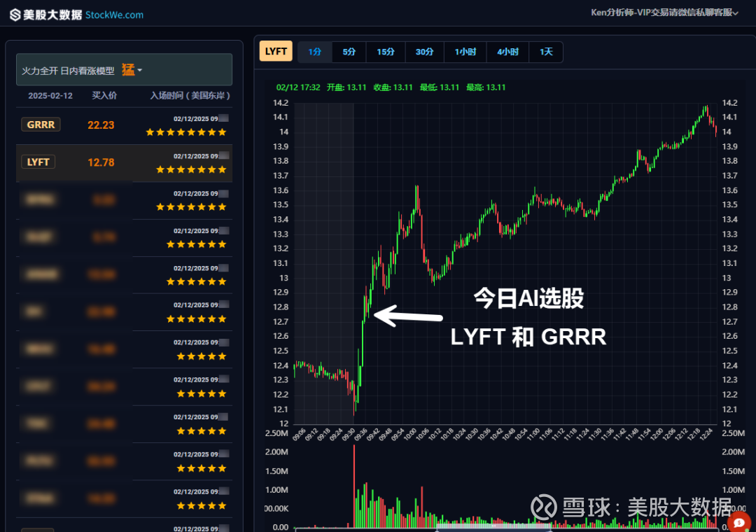
Task: Click the 2025-02-12 date column header
Action: 50,95
